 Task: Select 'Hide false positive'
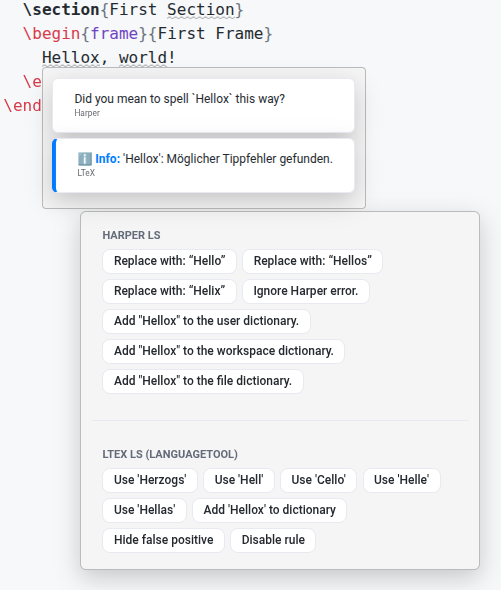click(x=163, y=540)
